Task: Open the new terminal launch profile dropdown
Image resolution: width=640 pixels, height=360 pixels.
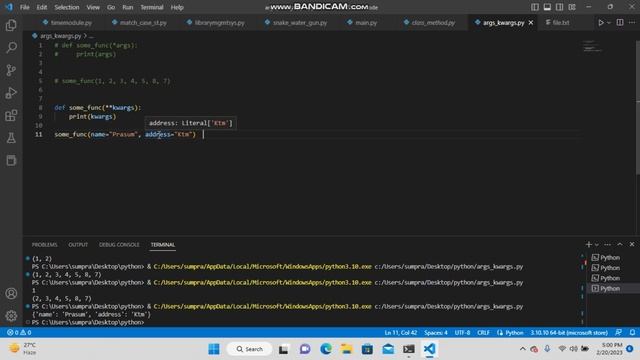Action: coord(597,244)
